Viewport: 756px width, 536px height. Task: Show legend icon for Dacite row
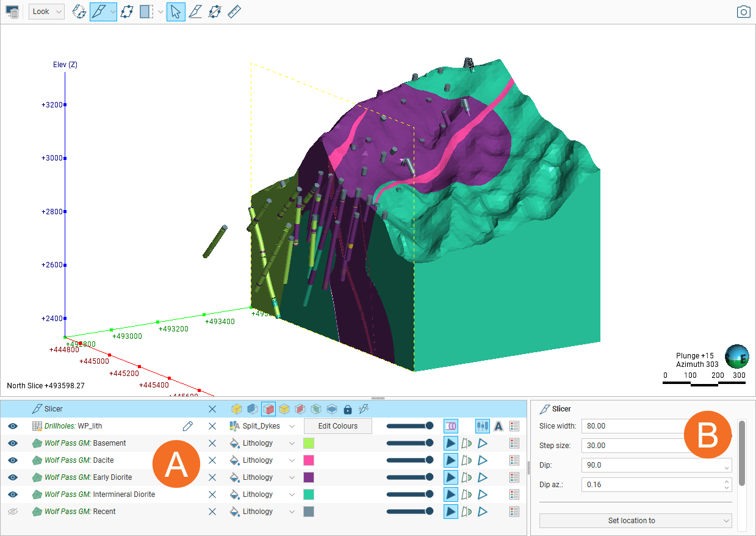click(x=514, y=460)
